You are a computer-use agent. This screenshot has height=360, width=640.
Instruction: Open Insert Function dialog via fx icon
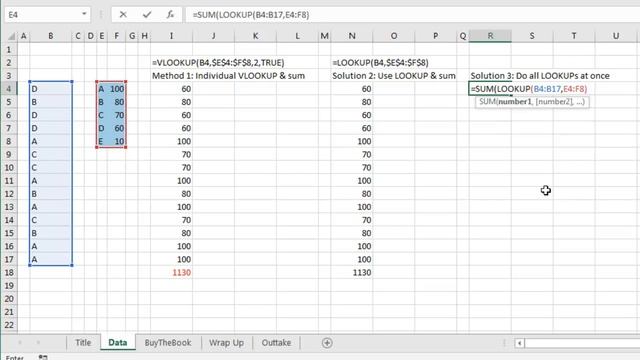pos(170,15)
